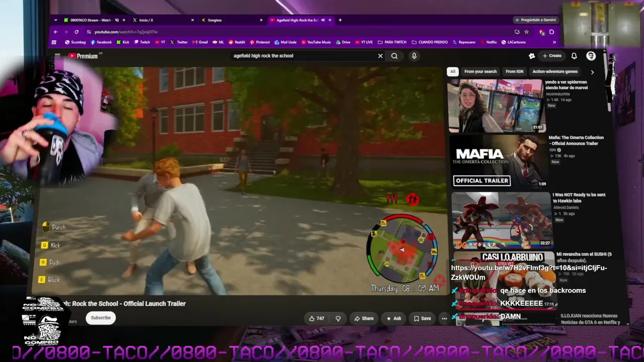Screen dimensions: 644x362
Task: Open the Facebook bookmark
Action: pos(101,42)
